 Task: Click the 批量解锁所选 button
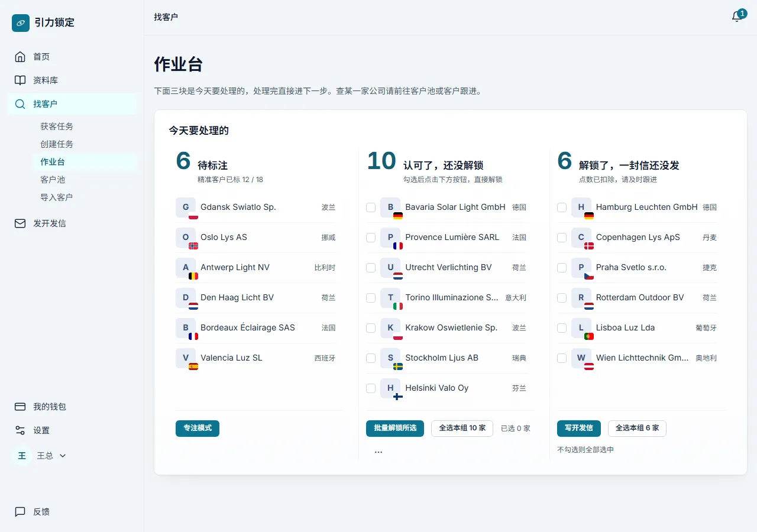pyautogui.click(x=395, y=429)
